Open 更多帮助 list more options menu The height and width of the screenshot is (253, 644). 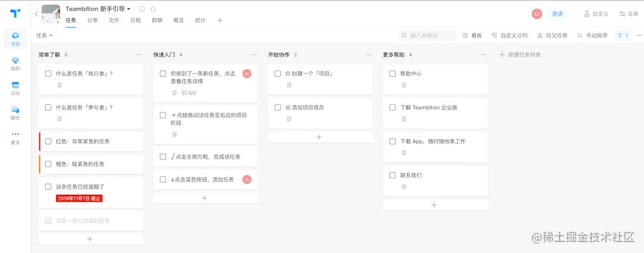[484, 55]
